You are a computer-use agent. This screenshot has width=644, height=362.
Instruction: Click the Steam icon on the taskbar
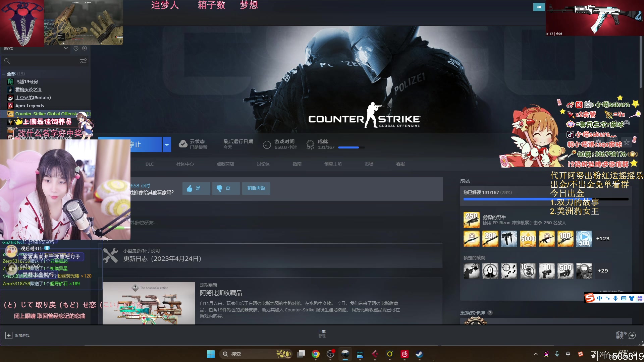pos(419,354)
